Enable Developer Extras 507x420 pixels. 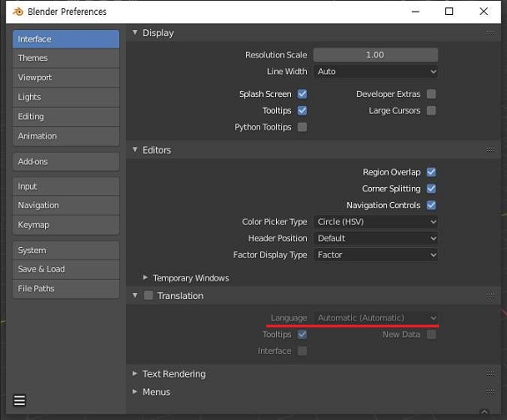[x=431, y=94]
